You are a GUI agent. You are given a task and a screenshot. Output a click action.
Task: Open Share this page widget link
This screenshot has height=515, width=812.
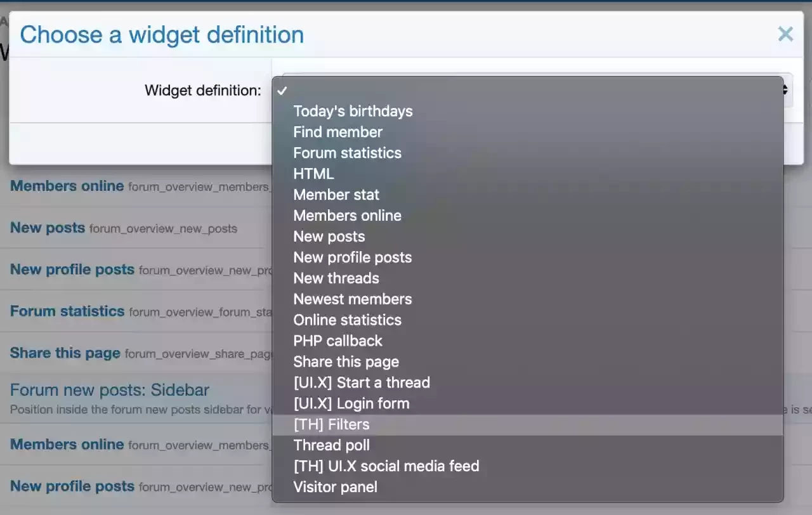(x=65, y=353)
